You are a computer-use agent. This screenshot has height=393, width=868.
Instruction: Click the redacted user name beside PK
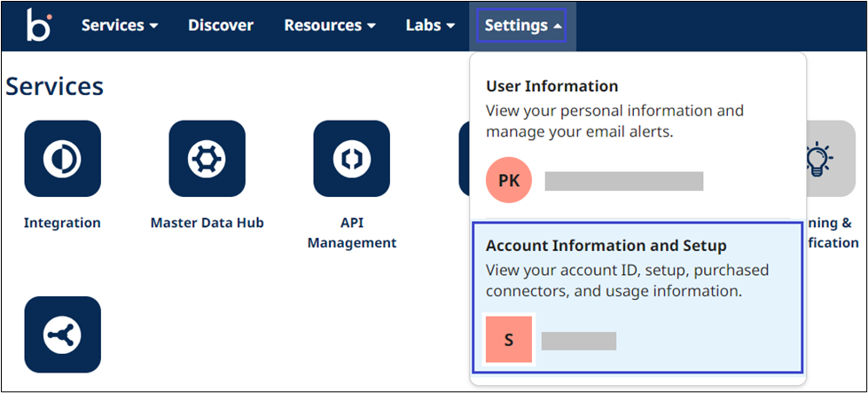click(623, 182)
